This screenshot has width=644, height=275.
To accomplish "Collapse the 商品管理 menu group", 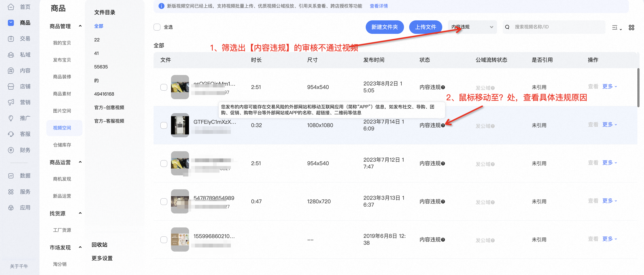I will 80,26.
